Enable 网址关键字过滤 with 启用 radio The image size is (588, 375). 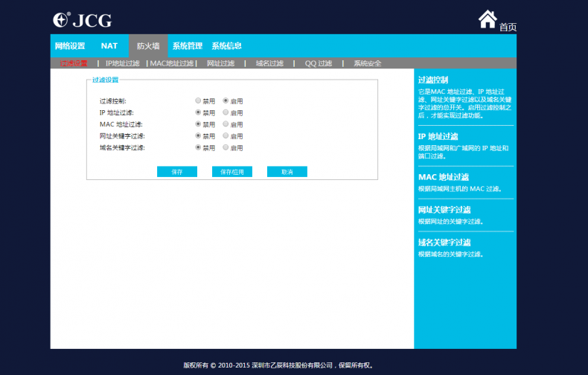[226, 135]
